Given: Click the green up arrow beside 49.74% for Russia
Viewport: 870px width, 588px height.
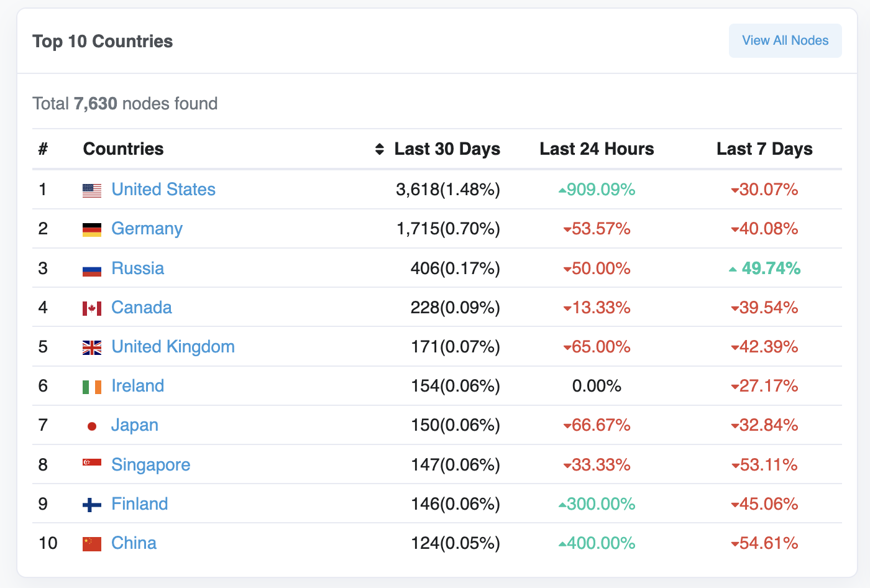Looking at the screenshot, I should click(x=733, y=268).
